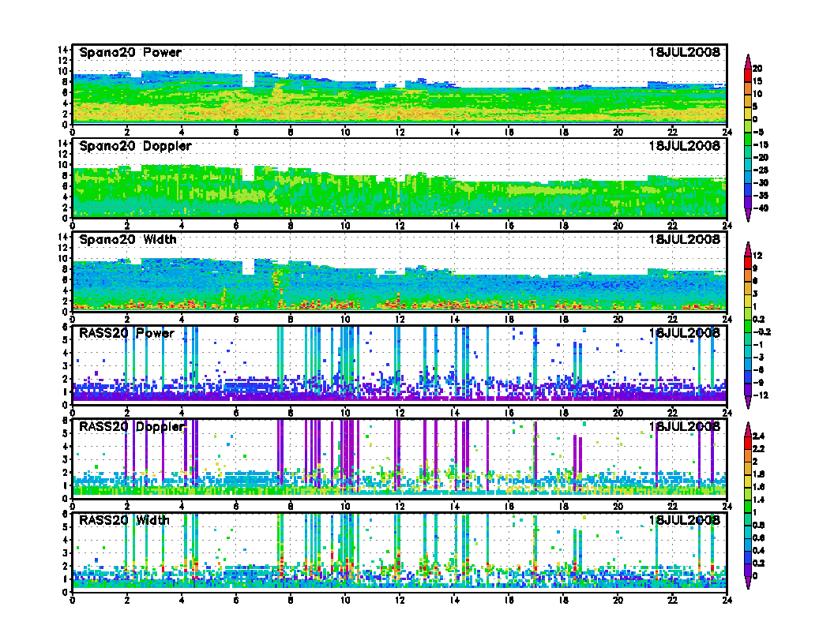The height and width of the screenshot is (644, 834).
Task: Pick the red swatch between 20 and 15
Action: pyautogui.click(x=748, y=75)
